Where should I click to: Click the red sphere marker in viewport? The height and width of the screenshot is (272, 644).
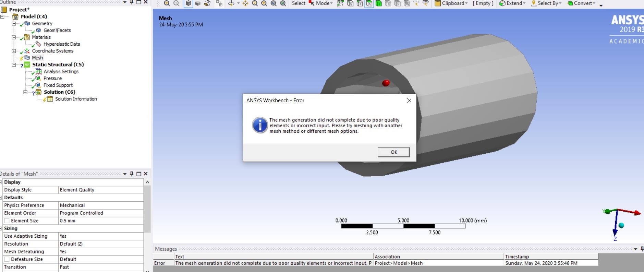[x=386, y=83]
